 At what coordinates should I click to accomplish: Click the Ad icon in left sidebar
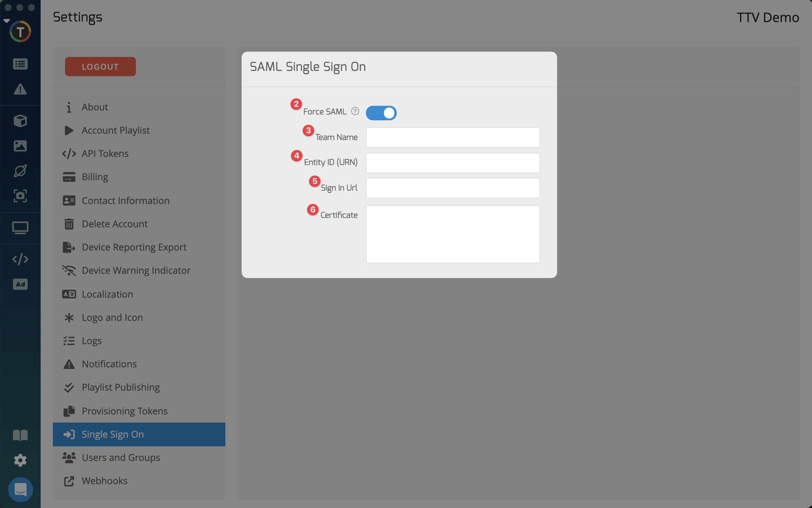click(x=20, y=284)
